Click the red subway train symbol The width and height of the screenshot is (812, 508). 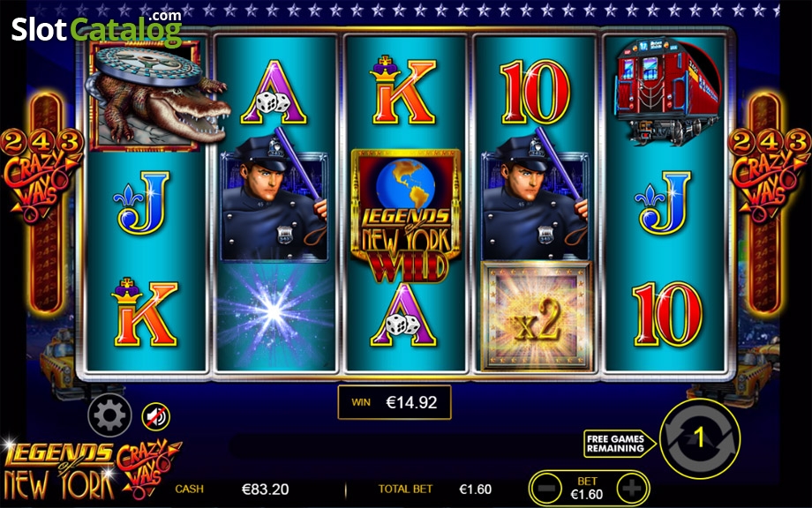coord(665,91)
